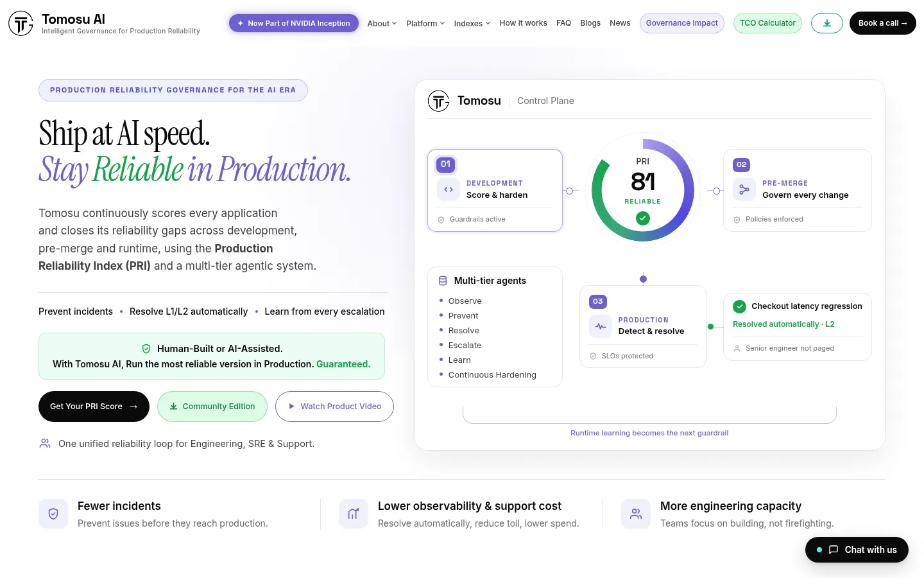924x578 pixels.
Task: Click the Fewer incidents heading
Action: pyautogui.click(x=119, y=506)
